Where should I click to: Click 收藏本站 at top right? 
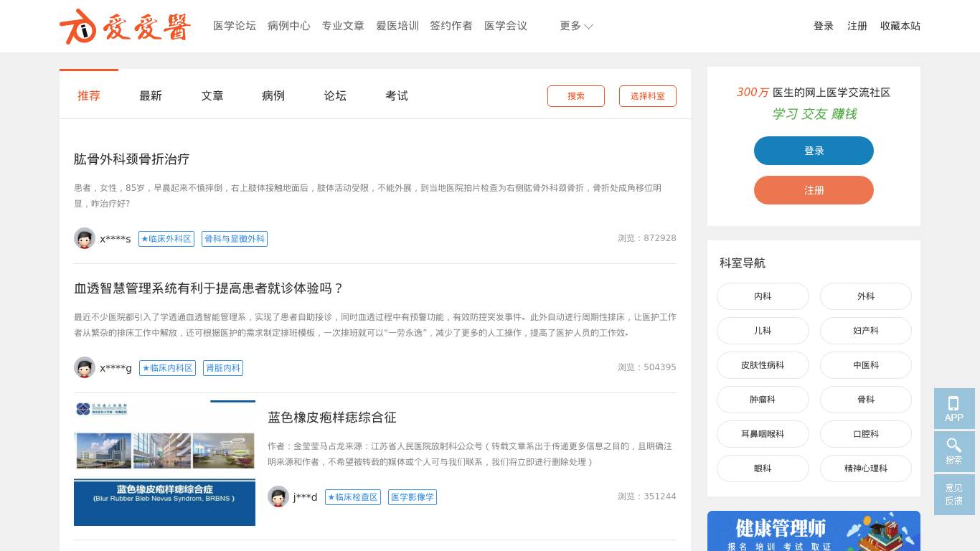pos(900,26)
